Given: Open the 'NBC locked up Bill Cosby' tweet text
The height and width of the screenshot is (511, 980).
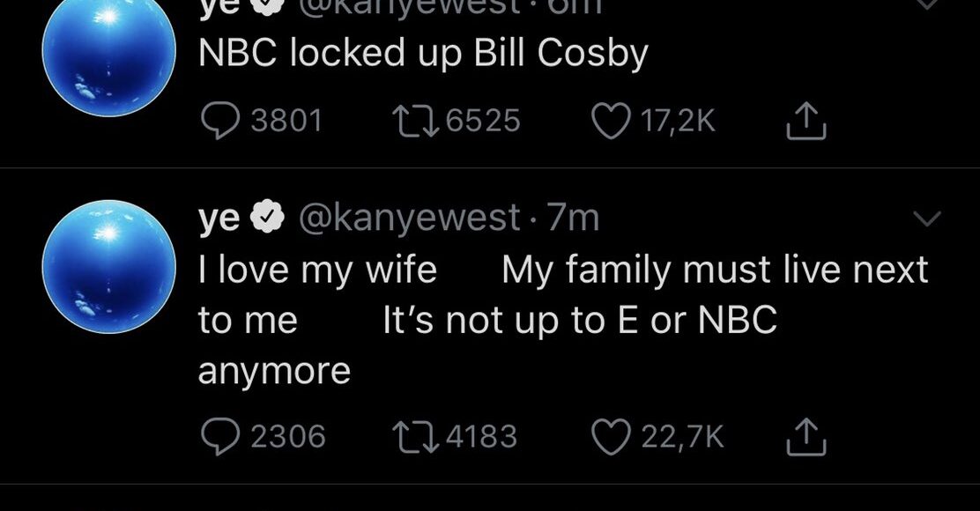Looking at the screenshot, I should [423, 55].
